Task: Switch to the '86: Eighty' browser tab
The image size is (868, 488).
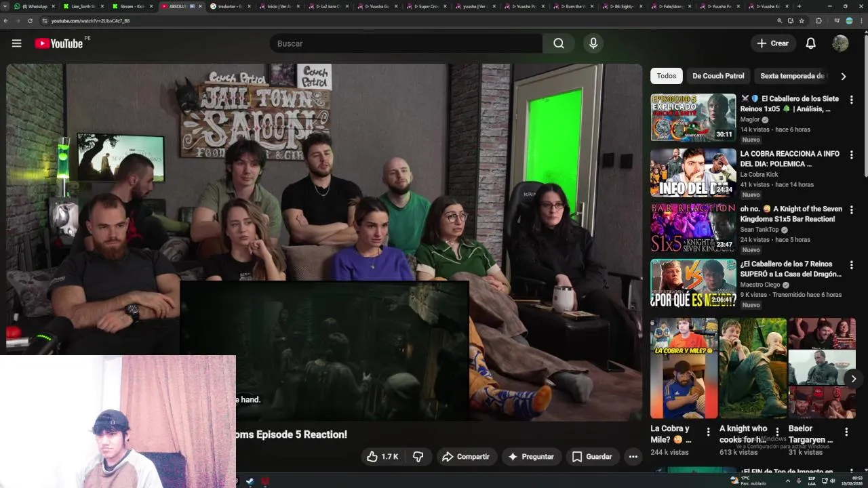Action: pyautogui.click(x=621, y=6)
